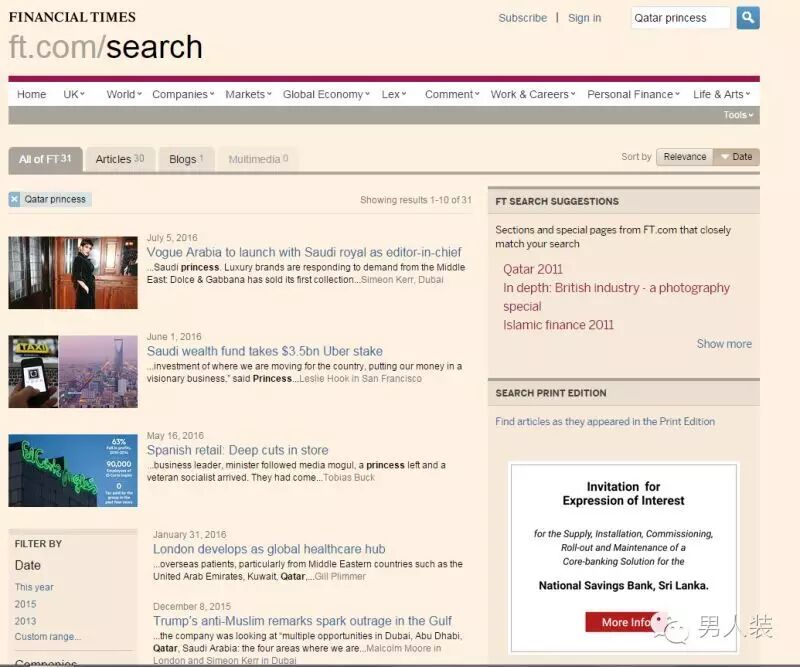Image resolution: width=800 pixels, height=667 pixels.
Task: Go to the Home menu item
Action: pyautogui.click(x=32, y=94)
